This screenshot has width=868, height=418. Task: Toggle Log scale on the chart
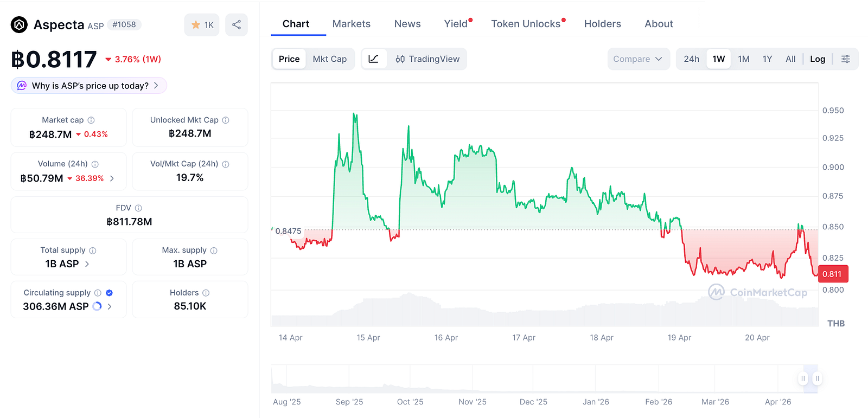tap(818, 59)
